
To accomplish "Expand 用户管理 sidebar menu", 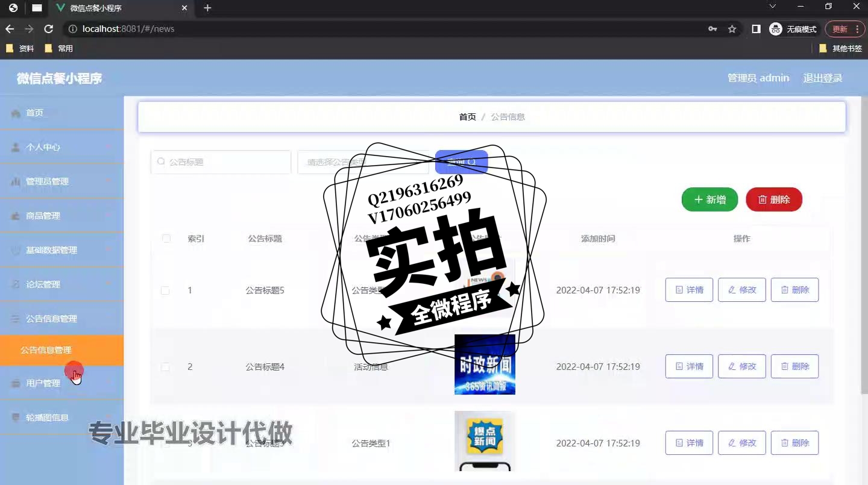I will pos(61,383).
